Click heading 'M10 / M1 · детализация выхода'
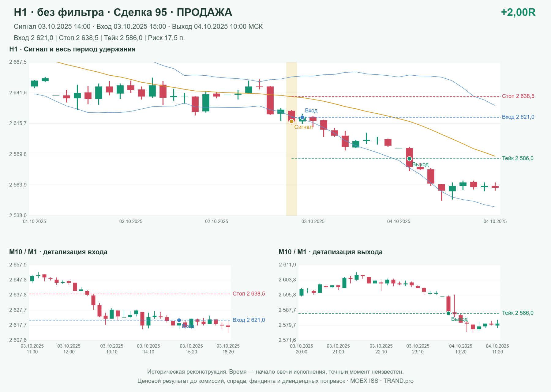Viewport: 551px width, 392px height. (x=331, y=252)
